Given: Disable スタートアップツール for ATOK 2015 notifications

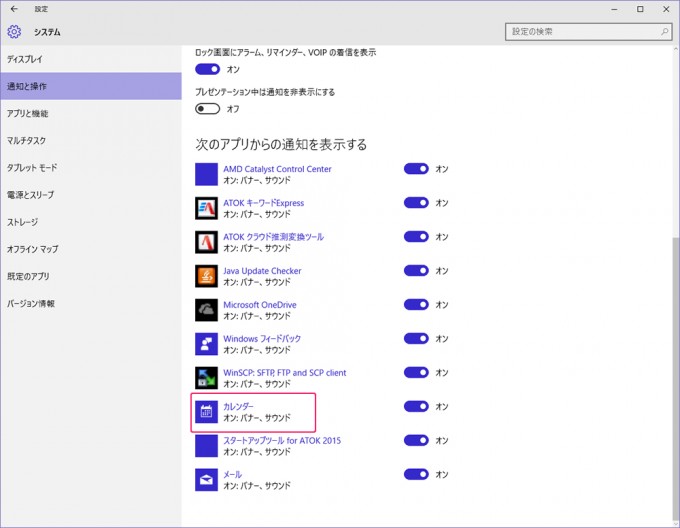Looking at the screenshot, I should click(x=416, y=440).
